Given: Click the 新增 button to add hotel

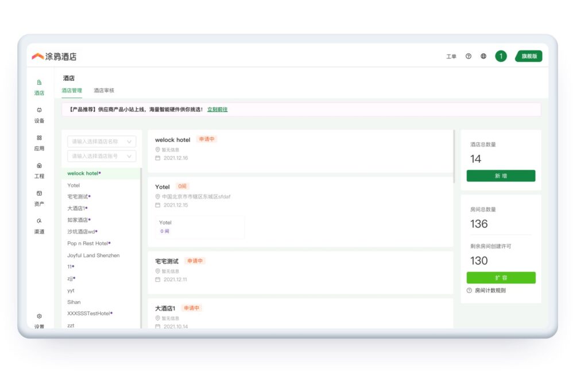Looking at the screenshot, I should tap(501, 176).
